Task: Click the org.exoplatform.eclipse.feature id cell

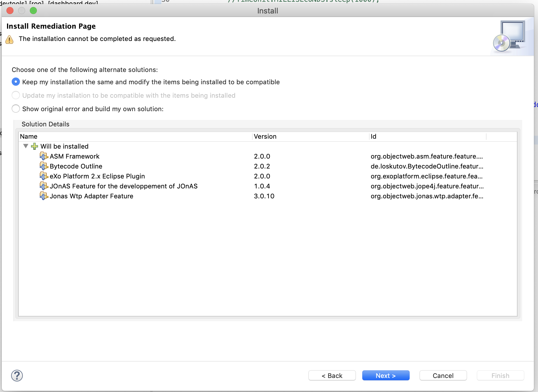Action: click(x=427, y=176)
